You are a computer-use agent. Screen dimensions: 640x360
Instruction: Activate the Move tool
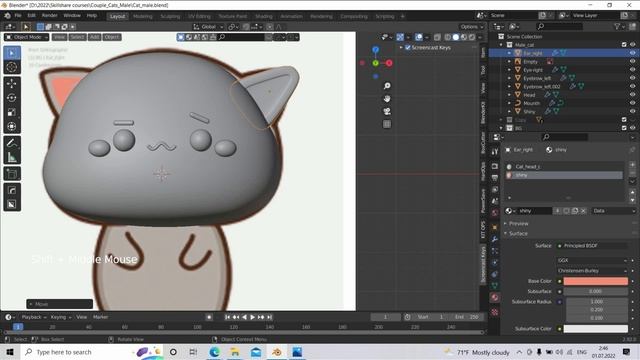[12, 83]
